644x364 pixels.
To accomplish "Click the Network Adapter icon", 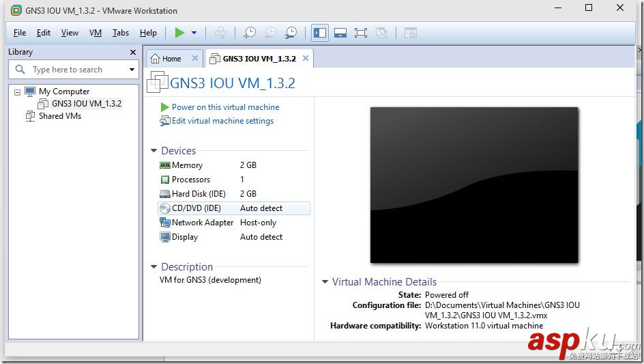I will pos(164,223).
